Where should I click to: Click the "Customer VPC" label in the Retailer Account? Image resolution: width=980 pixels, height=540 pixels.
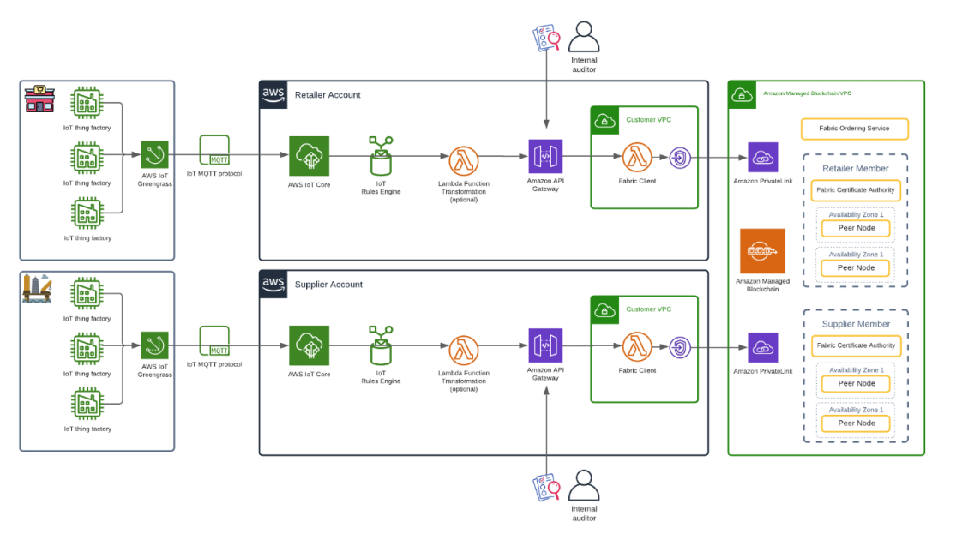point(649,120)
